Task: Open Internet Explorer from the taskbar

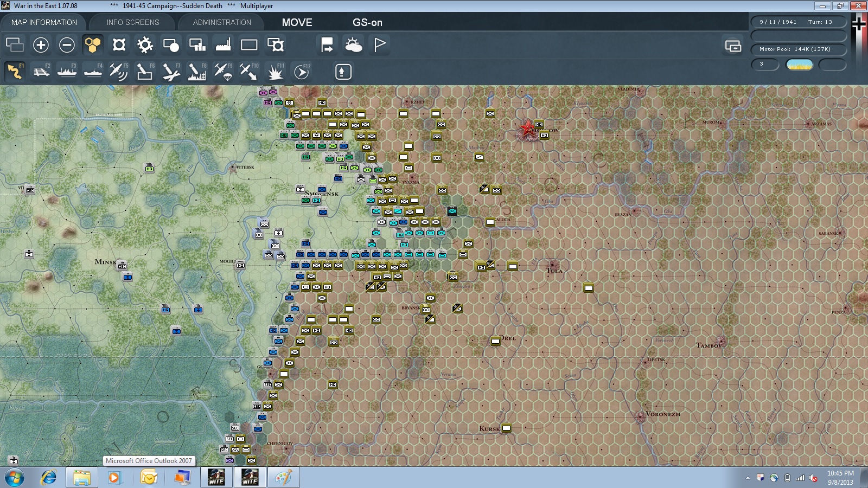Action: pyautogui.click(x=49, y=478)
